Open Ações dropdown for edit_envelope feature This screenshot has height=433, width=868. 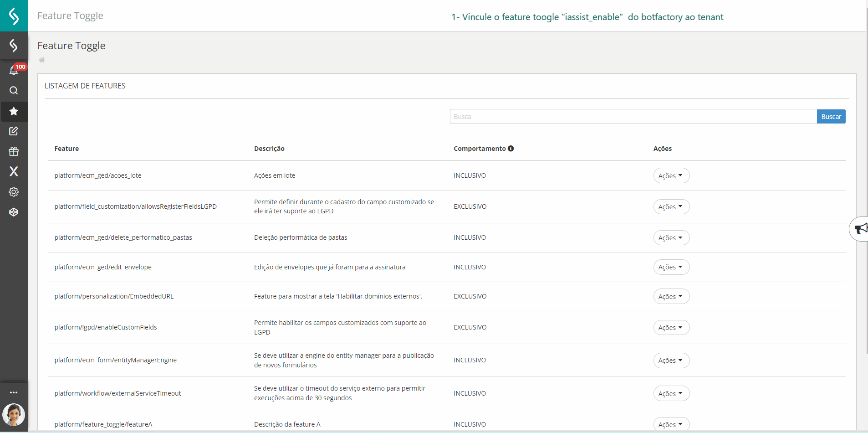tap(671, 267)
